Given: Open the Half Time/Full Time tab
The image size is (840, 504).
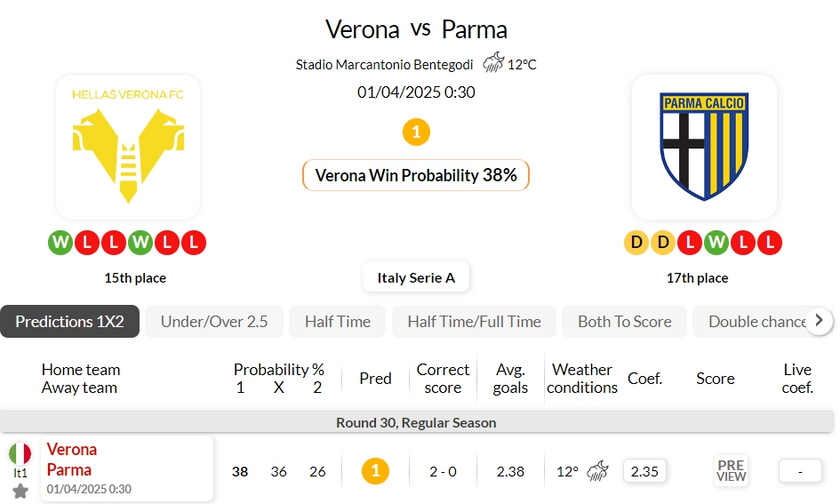Looking at the screenshot, I should (x=474, y=321).
